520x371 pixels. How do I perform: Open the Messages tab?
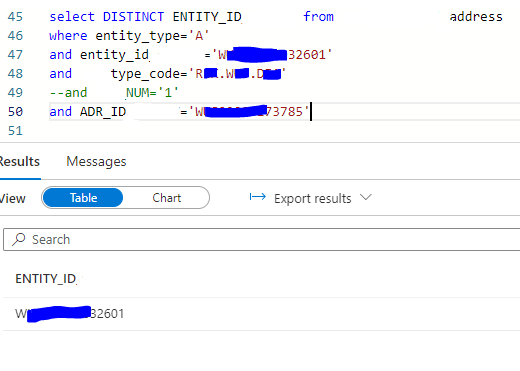tap(96, 162)
